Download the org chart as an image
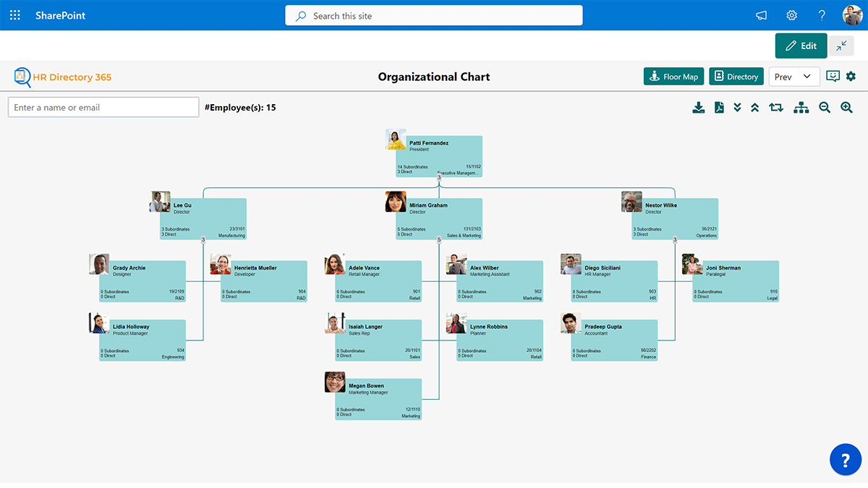This screenshot has height=488, width=868. click(x=698, y=107)
